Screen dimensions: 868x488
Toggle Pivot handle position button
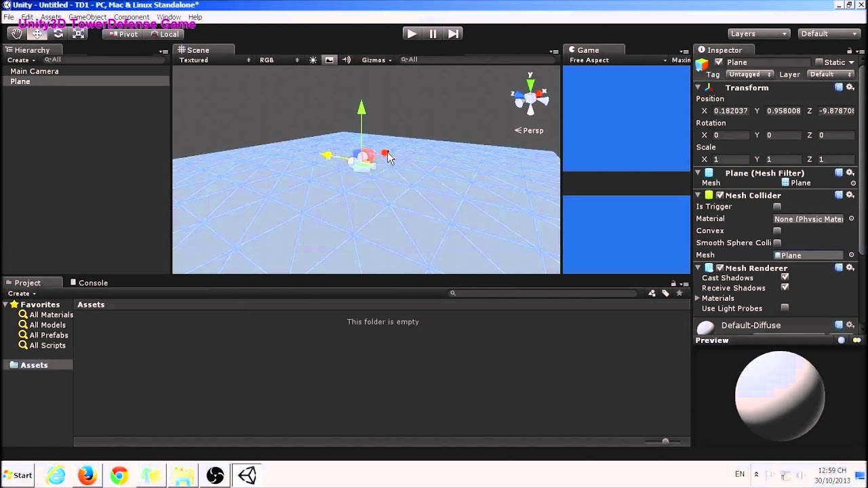tap(123, 34)
